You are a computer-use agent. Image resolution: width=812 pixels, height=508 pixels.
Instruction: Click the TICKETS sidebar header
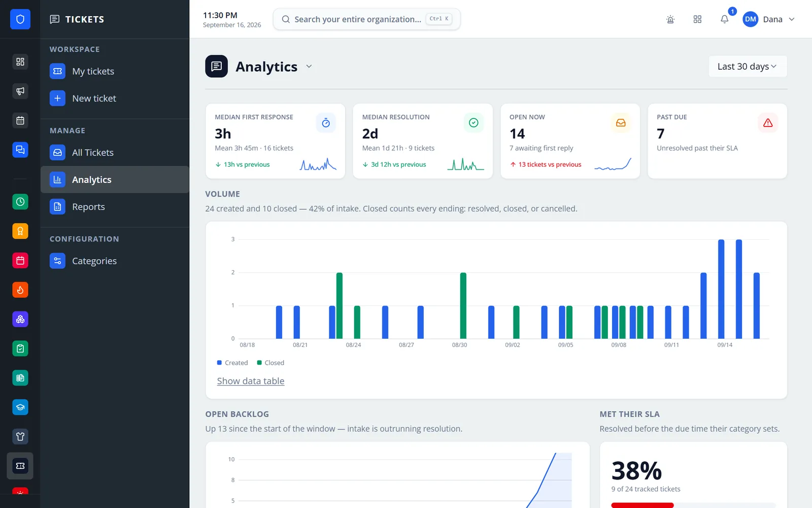tap(77, 19)
